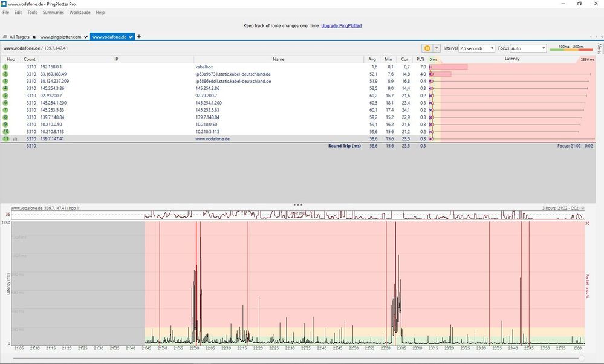Open the Summaries menu
Screen dimensions: 604x364
[x=53, y=12]
